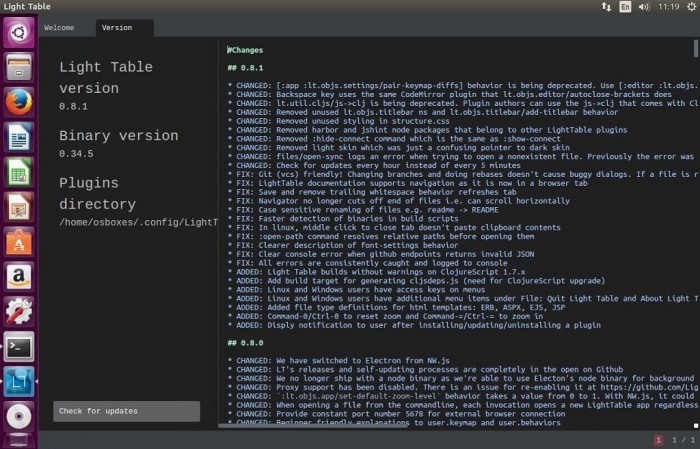The height and width of the screenshot is (449, 700).
Task: Click the 'Removed light skin' changed line
Action: (x=398, y=147)
